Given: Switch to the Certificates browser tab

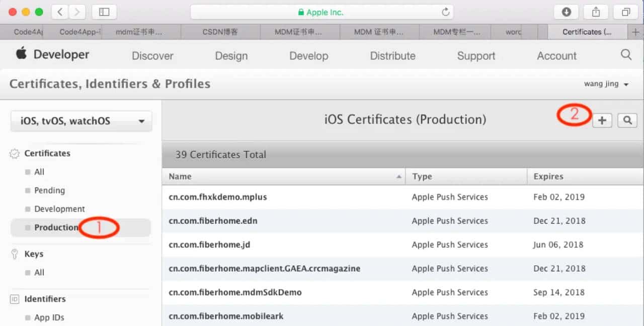Looking at the screenshot, I should [587, 31].
